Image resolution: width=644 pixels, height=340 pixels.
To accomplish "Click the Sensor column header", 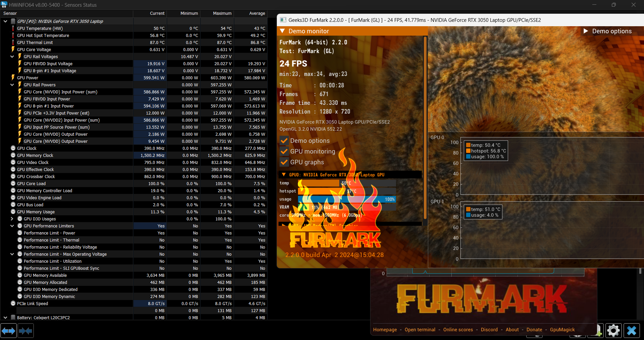I will pyautogui.click(x=67, y=13).
